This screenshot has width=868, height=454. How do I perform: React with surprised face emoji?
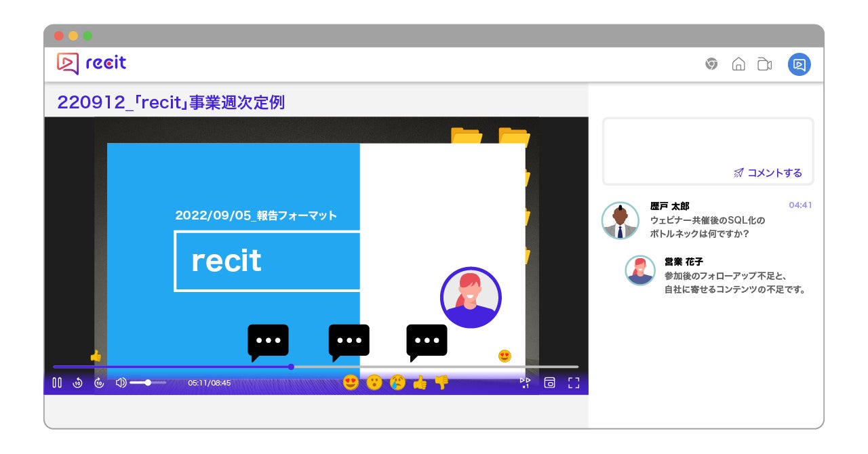click(374, 382)
